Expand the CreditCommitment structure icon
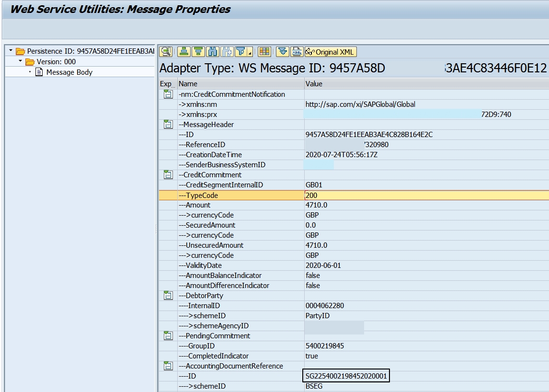549x392 pixels. coord(167,174)
